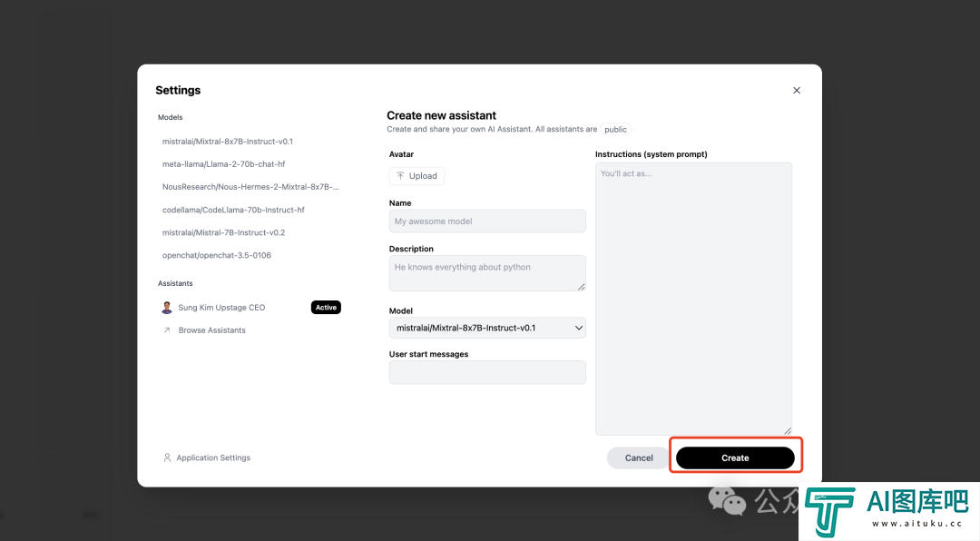Image resolution: width=980 pixels, height=541 pixels.
Task: Click the Active badge
Action: (x=326, y=308)
